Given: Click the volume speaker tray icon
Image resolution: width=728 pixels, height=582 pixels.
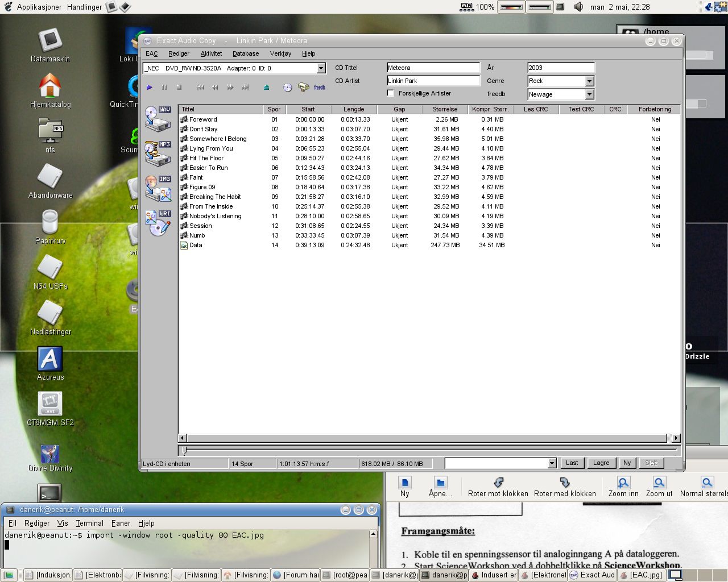Looking at the screenshot, I should coord(578,7).
